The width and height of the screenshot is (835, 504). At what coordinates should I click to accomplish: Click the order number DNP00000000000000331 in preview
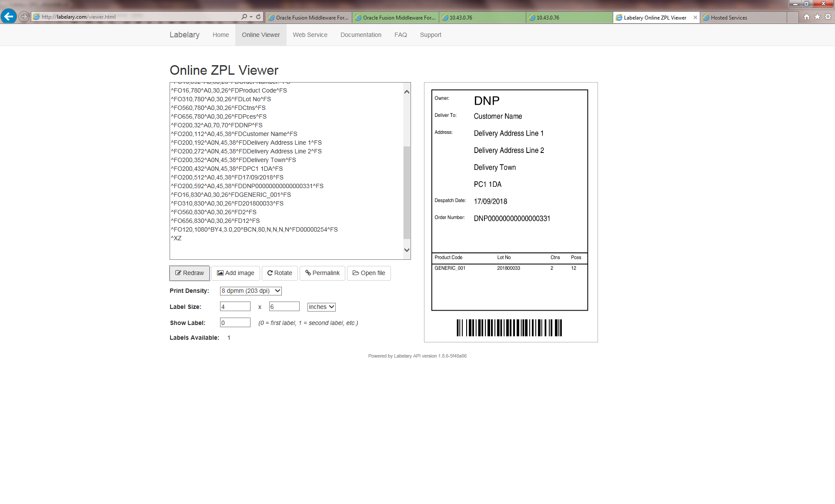[x=512, y=219]
